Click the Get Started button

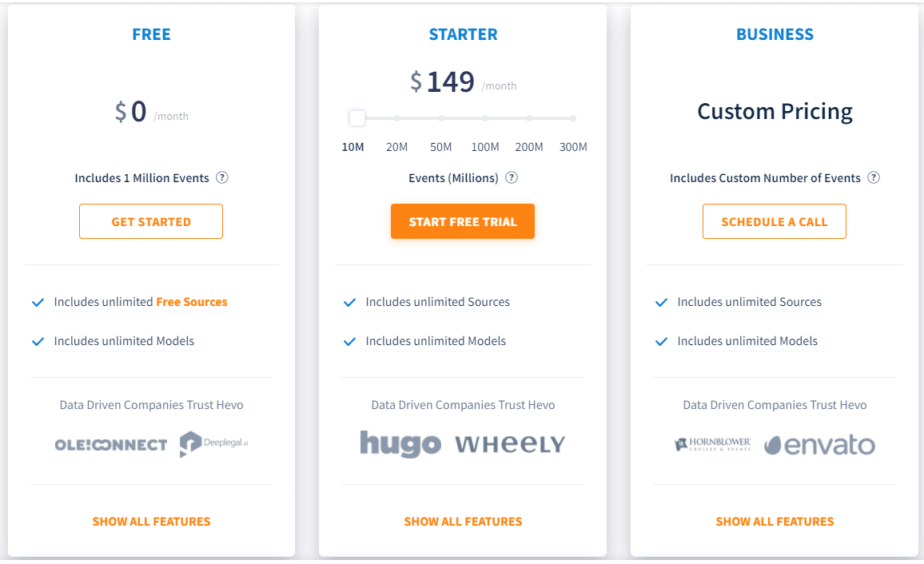point(151,221)
